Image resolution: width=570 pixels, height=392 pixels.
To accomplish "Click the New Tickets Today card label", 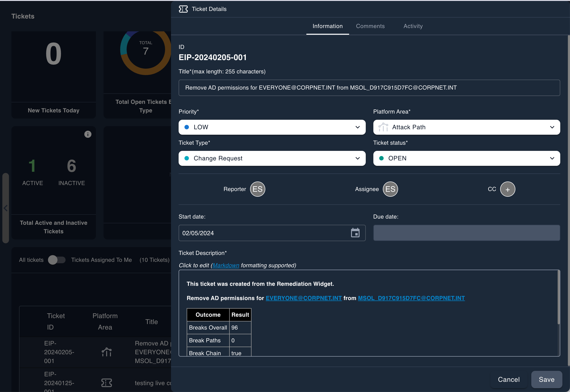I will click(x=53, y=110).
